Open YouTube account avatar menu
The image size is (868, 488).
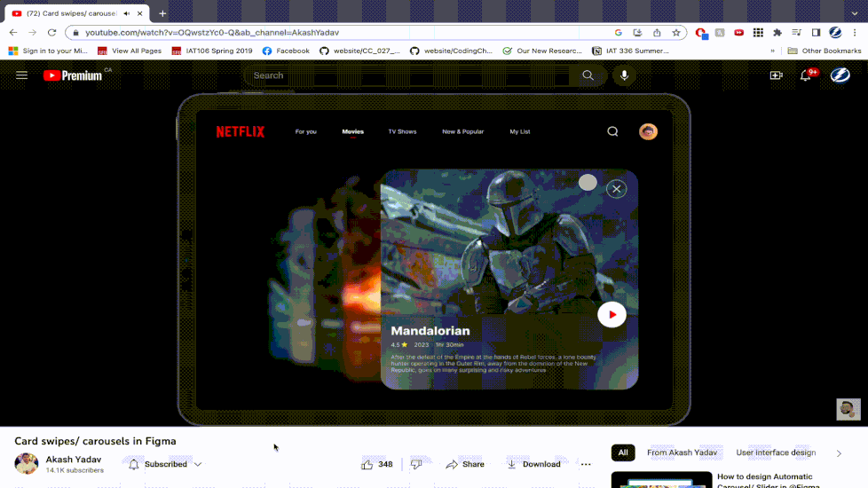click(x=840, y=75)
